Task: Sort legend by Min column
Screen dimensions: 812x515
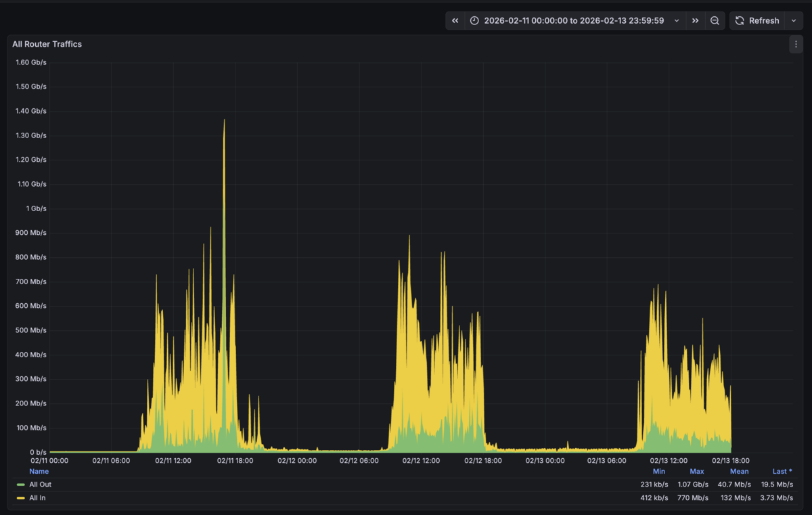Action: (659, 471)
